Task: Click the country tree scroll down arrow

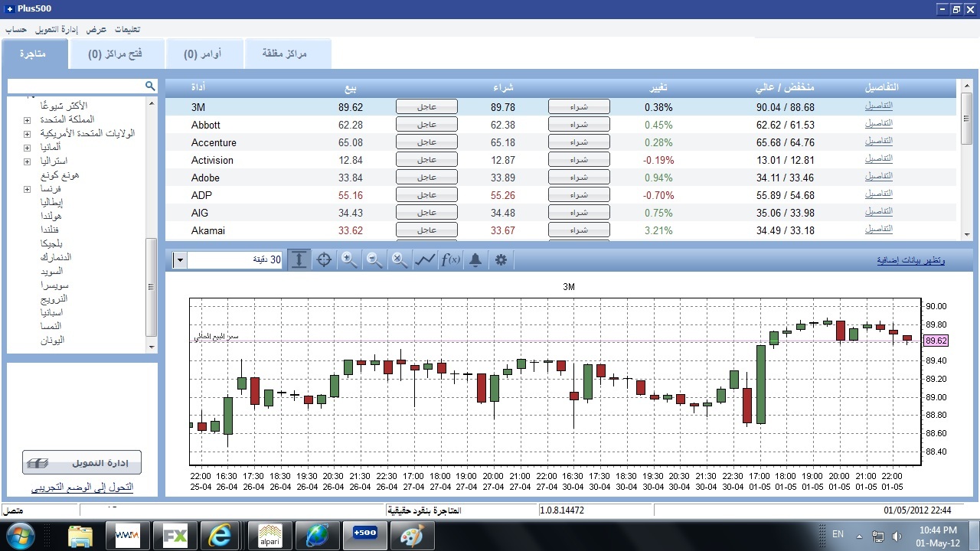Action: (151, 347)
